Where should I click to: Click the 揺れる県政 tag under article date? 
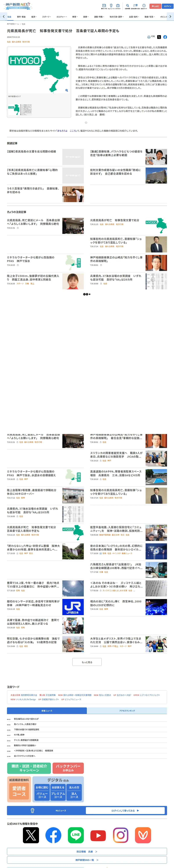click(x=16, y=42)
